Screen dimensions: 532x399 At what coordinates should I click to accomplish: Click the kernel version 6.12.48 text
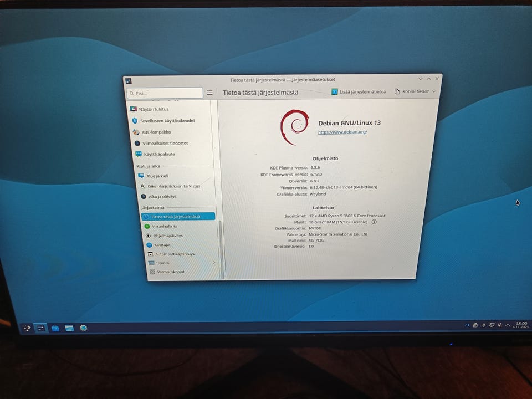click(343, 187)
